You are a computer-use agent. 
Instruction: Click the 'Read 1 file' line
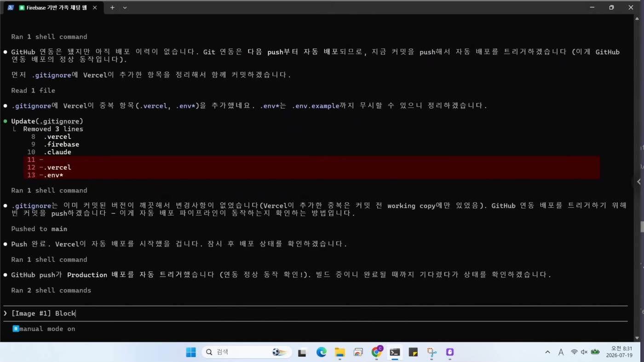click(33, 90)
